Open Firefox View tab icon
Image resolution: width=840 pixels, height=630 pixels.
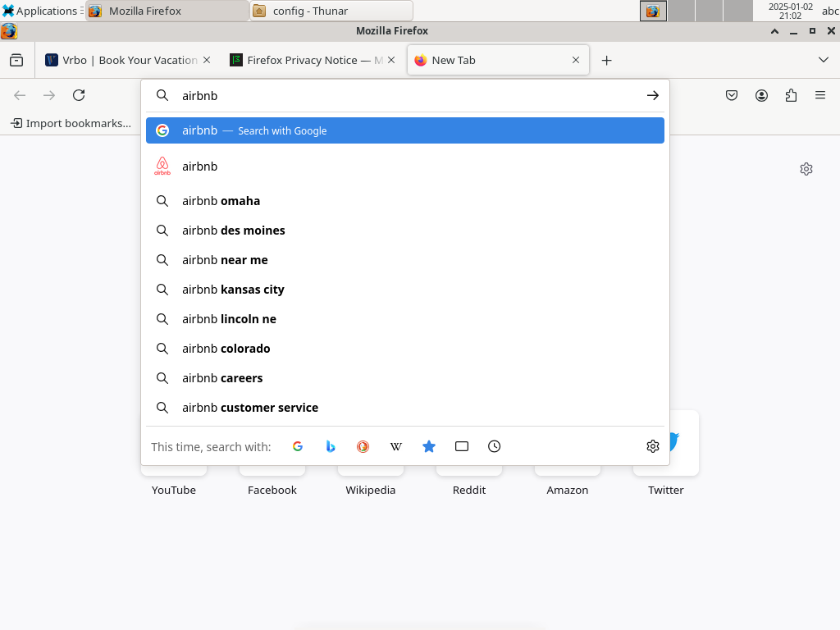(16, 60)
